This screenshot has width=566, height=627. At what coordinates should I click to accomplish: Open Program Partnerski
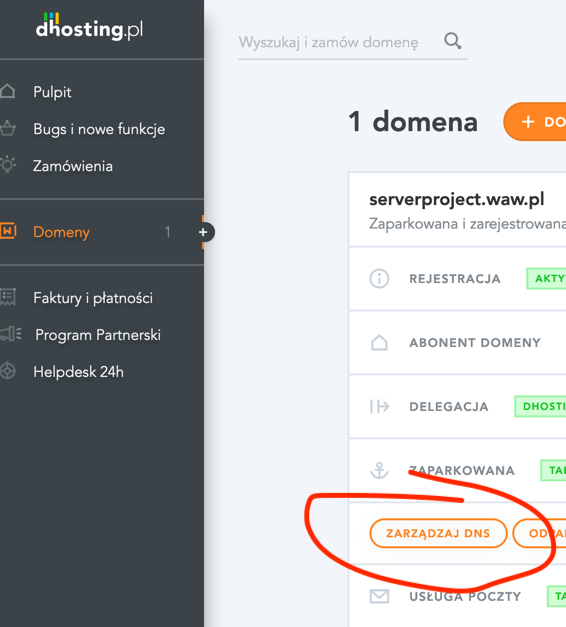pos(98,335)
